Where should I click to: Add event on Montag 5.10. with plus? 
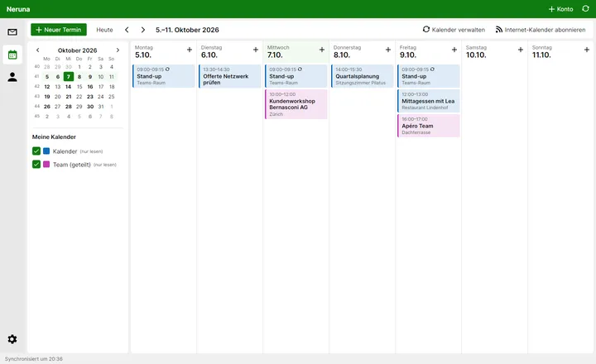click(190, 50)
